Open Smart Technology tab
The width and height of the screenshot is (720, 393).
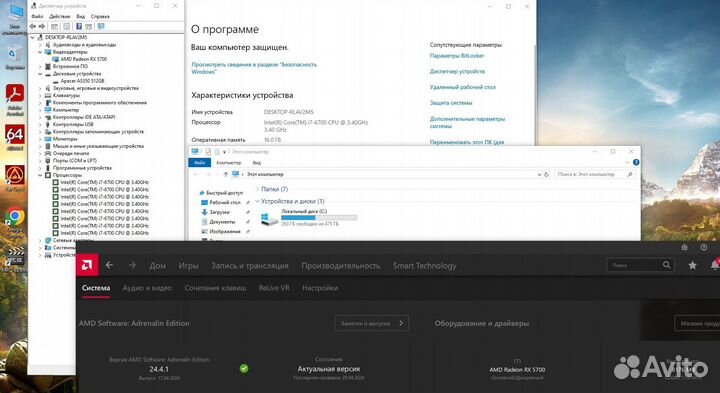[x=424, y=265]
